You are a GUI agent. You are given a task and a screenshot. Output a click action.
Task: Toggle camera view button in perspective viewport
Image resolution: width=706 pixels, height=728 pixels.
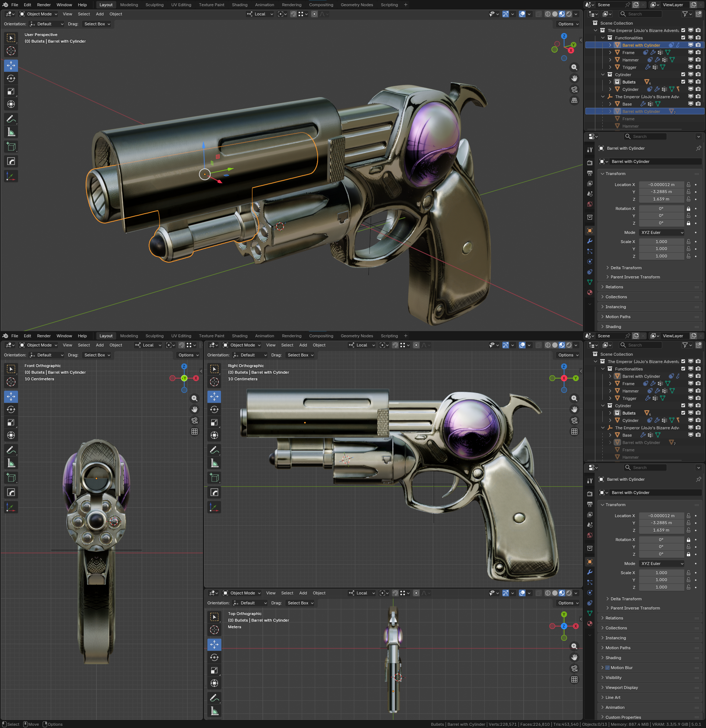click(574, 89)
